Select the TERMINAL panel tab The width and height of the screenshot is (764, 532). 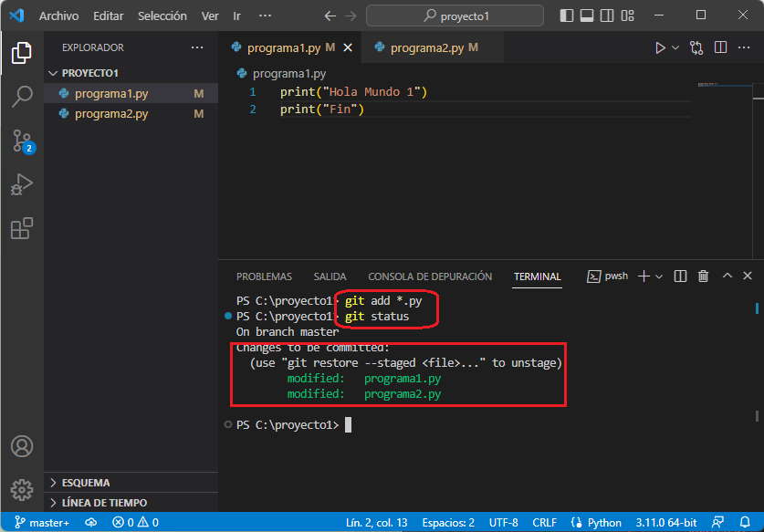(x=537, y=276)
